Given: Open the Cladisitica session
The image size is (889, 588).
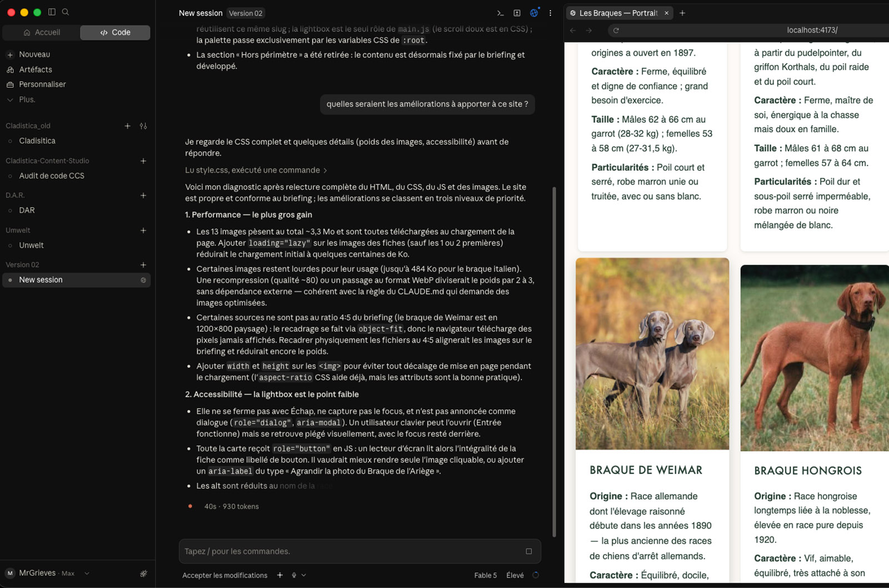Looking at the screenshot, I should click(37, 141).
